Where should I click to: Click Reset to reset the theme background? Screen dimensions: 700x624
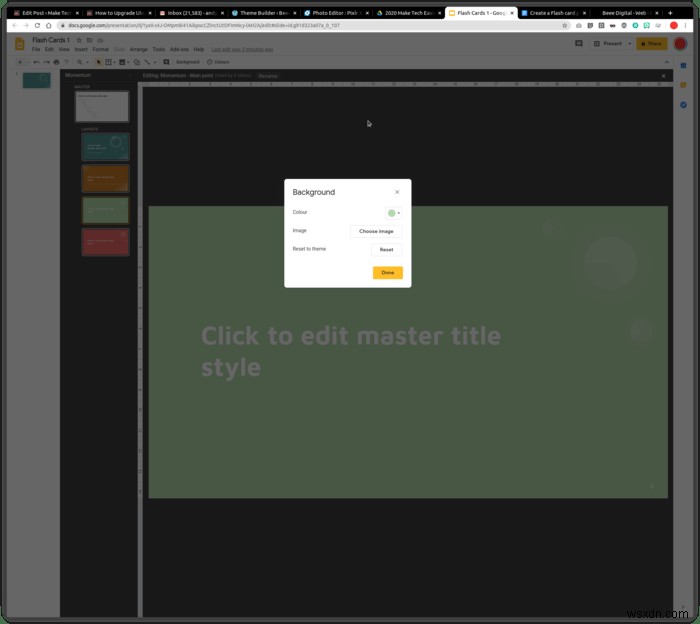coord(386,250)
